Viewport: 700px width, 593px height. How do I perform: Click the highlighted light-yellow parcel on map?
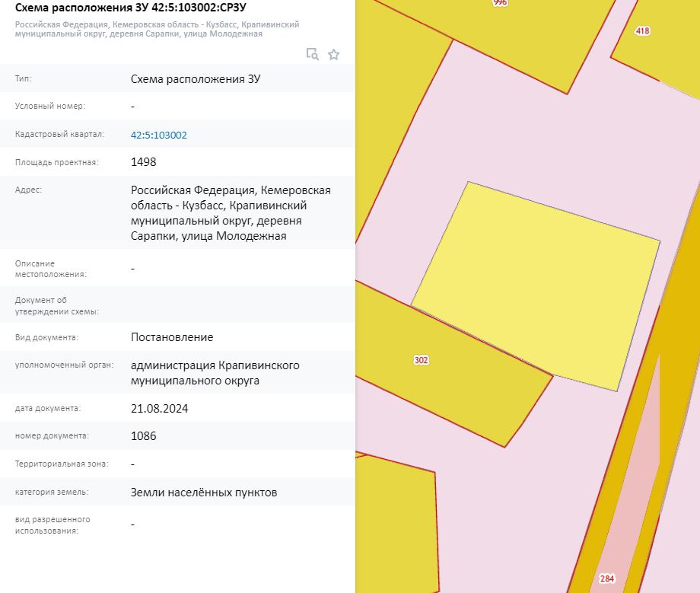(x=536, y=285)
